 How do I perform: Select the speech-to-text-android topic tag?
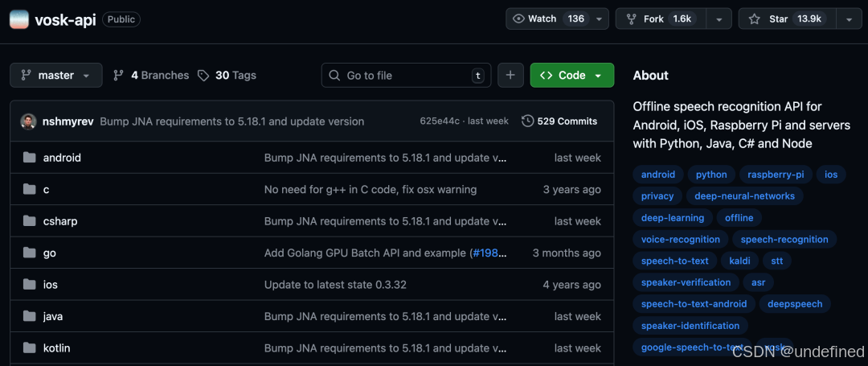694,304
